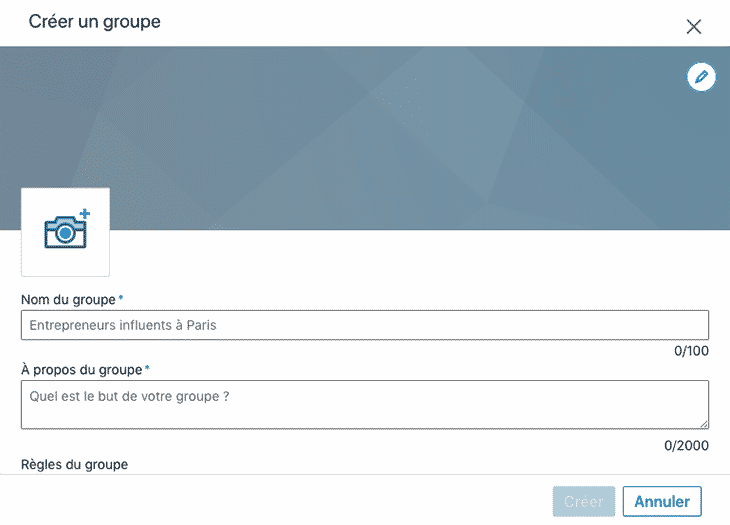This screenshot has height=525, width=730.
Task: Click the pencil icon to edit banner
Action: [x=701, y=77]
